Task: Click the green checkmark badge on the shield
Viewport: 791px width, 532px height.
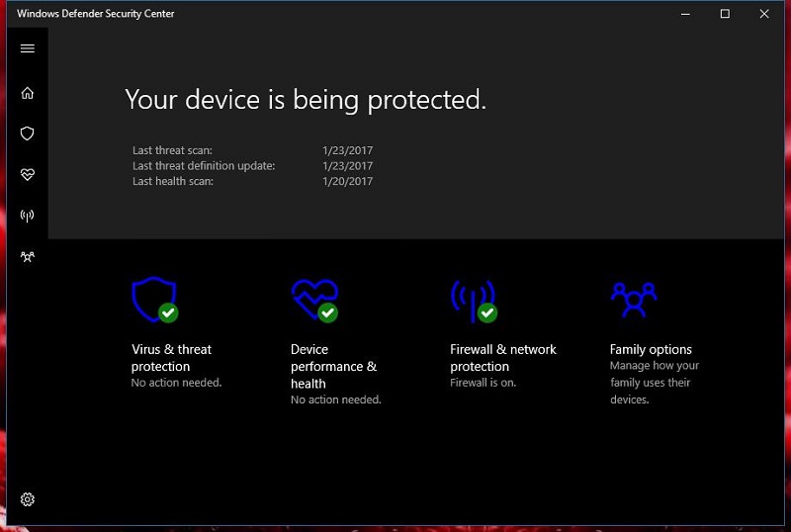Action: coord(169,312)
